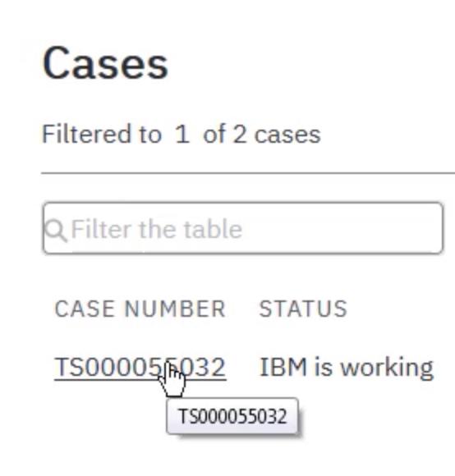The image size is (455, 476).
Task: Click the horizontal divider under filtered summary
Action: pos(248,173)
